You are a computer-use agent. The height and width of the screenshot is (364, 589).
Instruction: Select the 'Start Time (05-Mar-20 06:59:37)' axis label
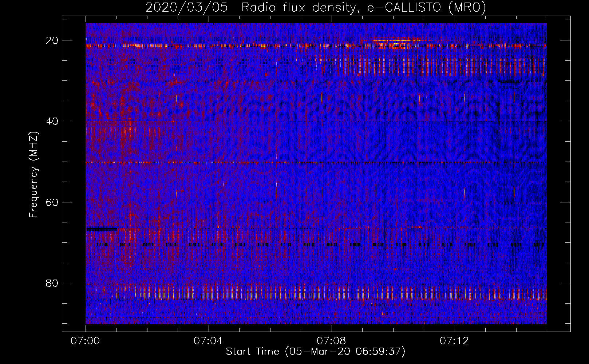click(316, 352)
